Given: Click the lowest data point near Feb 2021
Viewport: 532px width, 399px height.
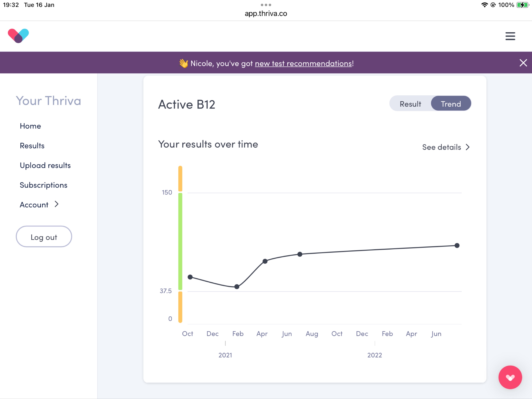Looking at the screenshot, I should pos(237,287).
